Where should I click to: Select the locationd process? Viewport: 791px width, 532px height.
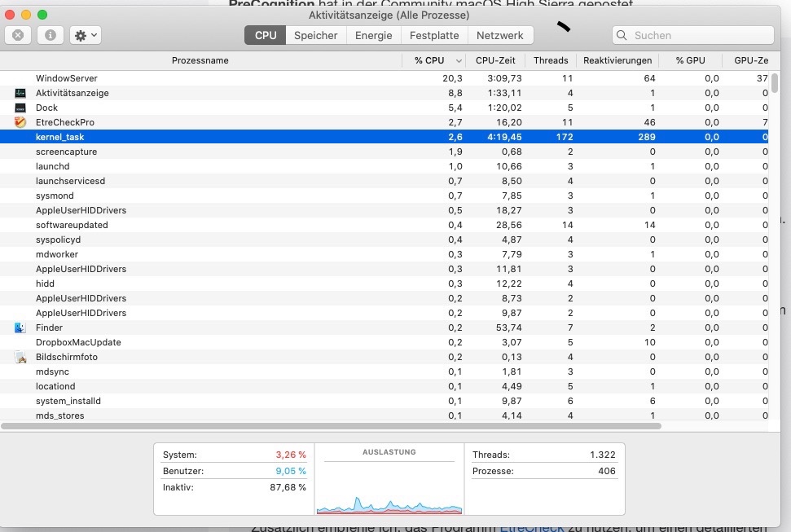(x=385, y=386)
